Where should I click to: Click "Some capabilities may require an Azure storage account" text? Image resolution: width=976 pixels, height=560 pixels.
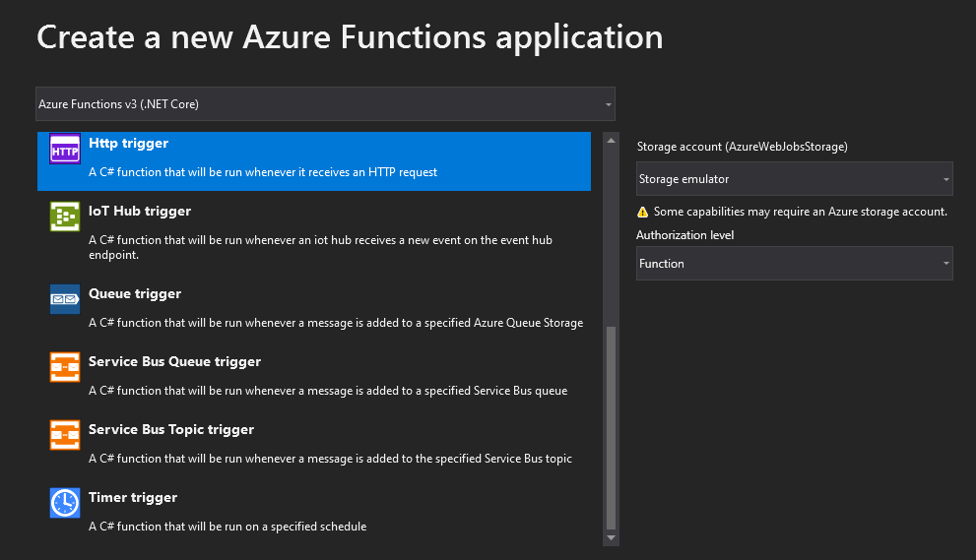click(801, 212)
